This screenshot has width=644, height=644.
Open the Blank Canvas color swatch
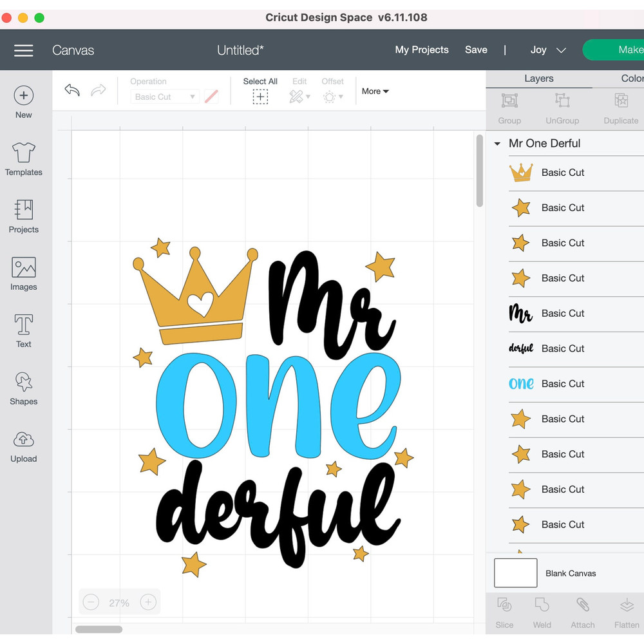pos(515,573)
